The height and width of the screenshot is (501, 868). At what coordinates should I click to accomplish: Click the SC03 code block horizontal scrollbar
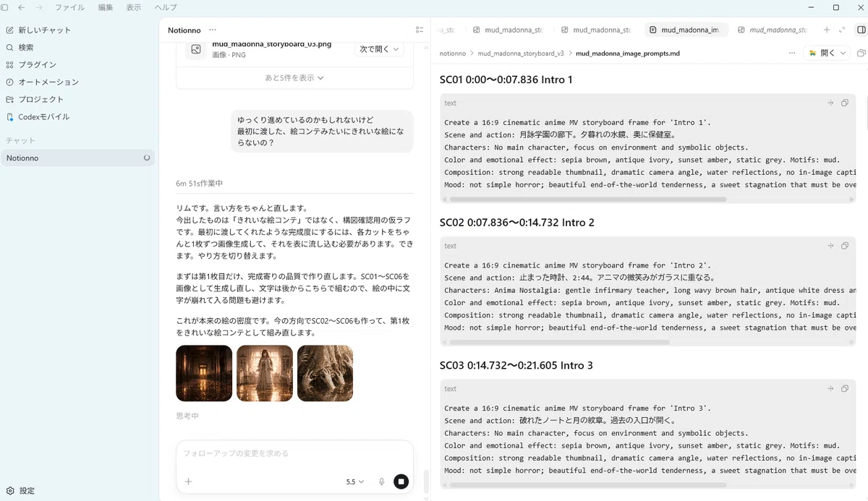pos(588,485)
